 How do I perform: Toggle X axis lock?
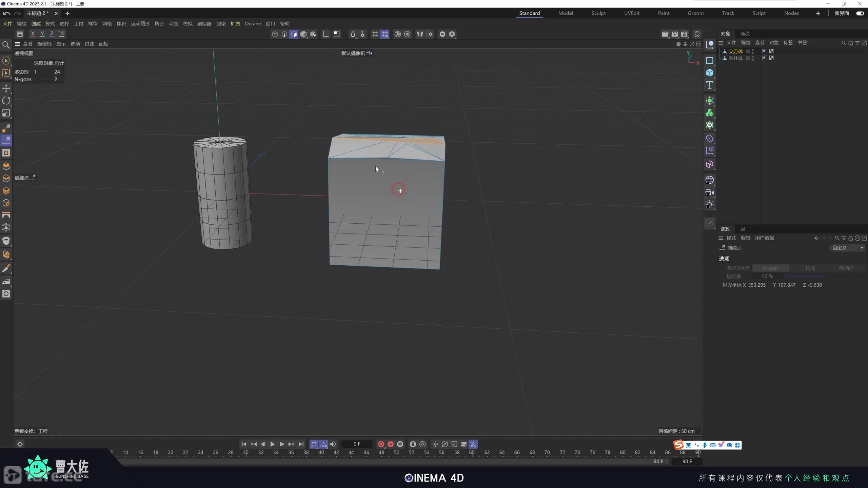click(33, 34)
